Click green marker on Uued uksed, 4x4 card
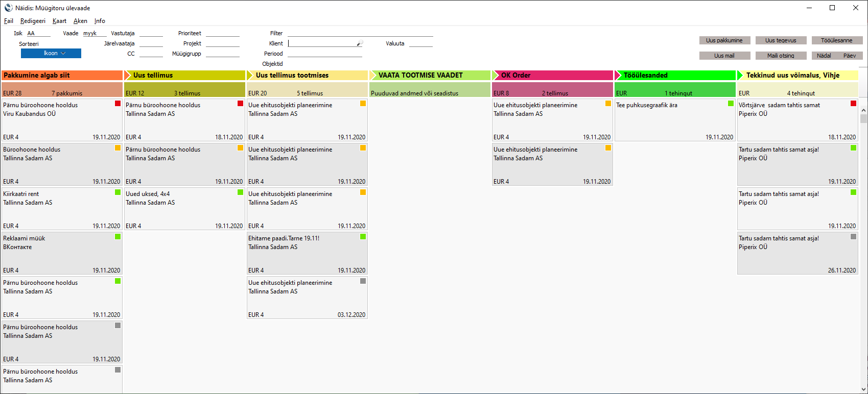Screen dimensions: 868x394 [240, 192]
